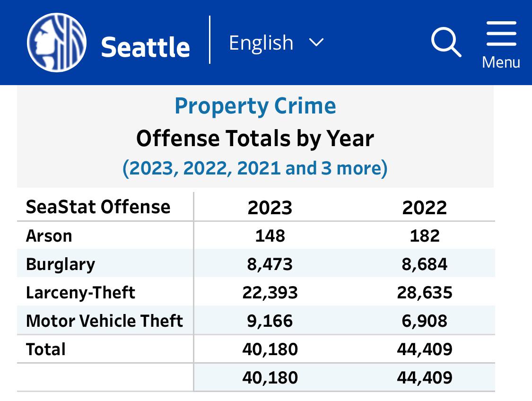Image resolution: width=532 pixels, height=401 pixels.
Task: Select the 40,180 total for 2023
Action: (x=269, y=349)
